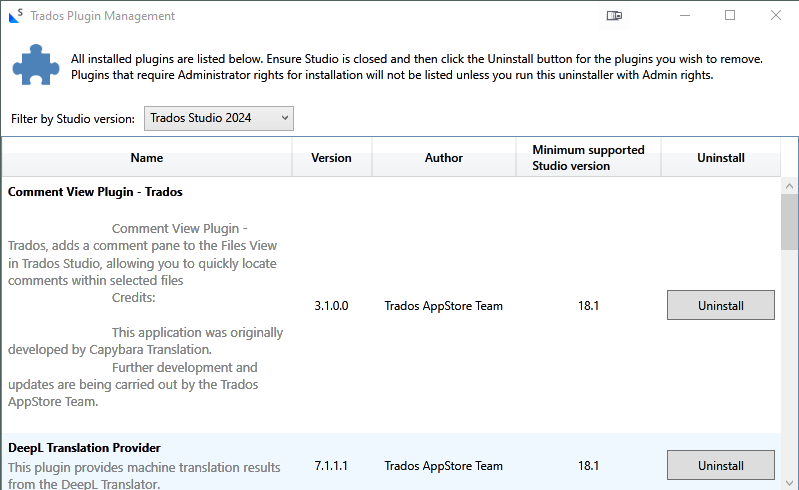
Task: Click the 18.1 value in Comment View row
Action: pyautogui.click(x=589, y=306)
